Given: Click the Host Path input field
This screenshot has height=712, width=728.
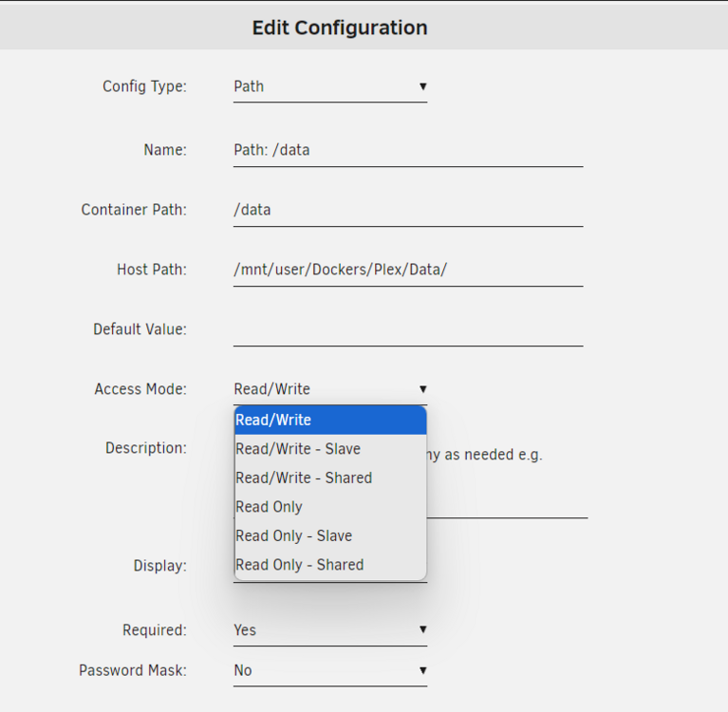Looking at the screenshot, I should click(408, 271).
